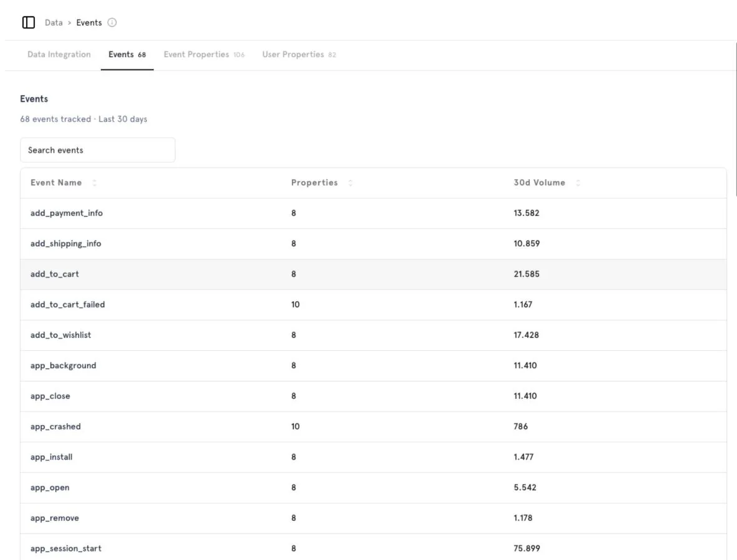The height and width of the screenshot is (560, 737).
Task: Click properties count 10 for app_crashed
Action: point(295,427)
